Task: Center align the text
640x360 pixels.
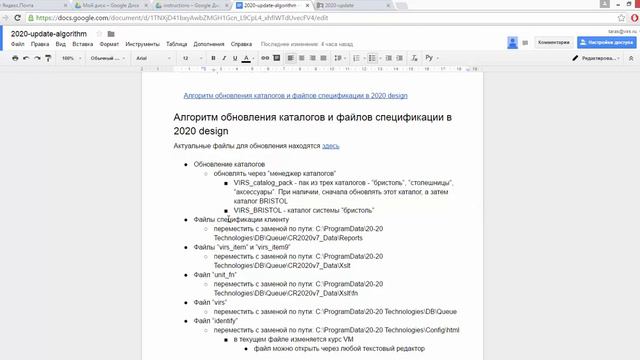Action: [302, 58]
